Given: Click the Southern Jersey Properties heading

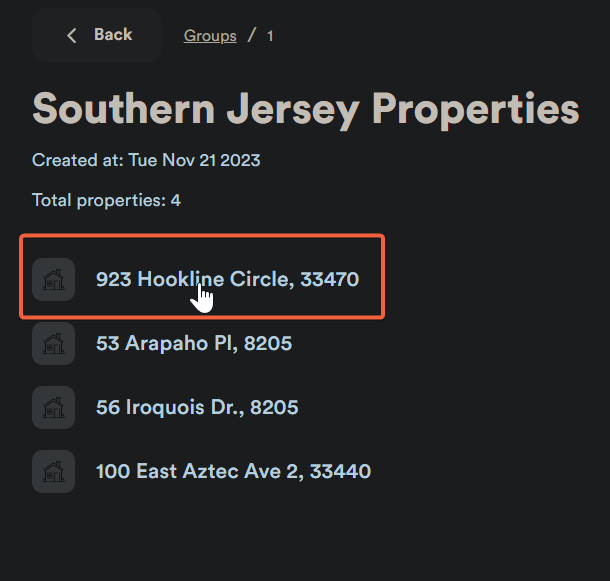Looking at the screenshot, I should [305, 109].
